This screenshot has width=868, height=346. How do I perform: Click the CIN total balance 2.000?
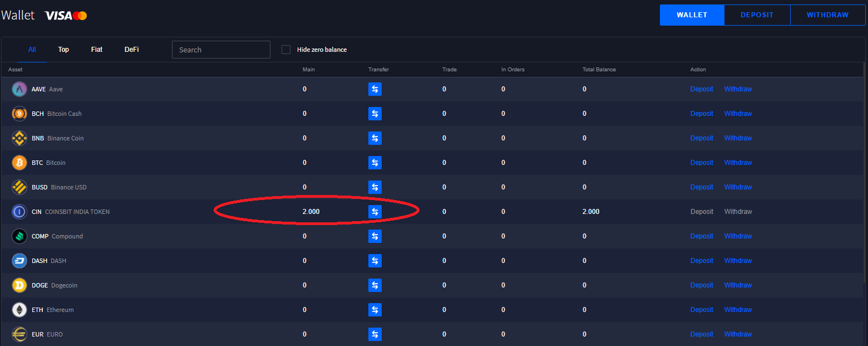click(x=591, y=212)
